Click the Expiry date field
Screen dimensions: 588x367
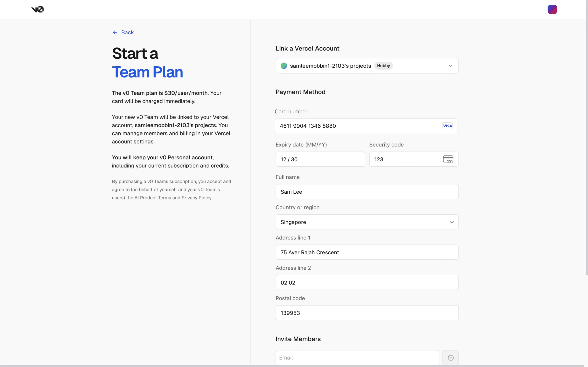[320, 159]
